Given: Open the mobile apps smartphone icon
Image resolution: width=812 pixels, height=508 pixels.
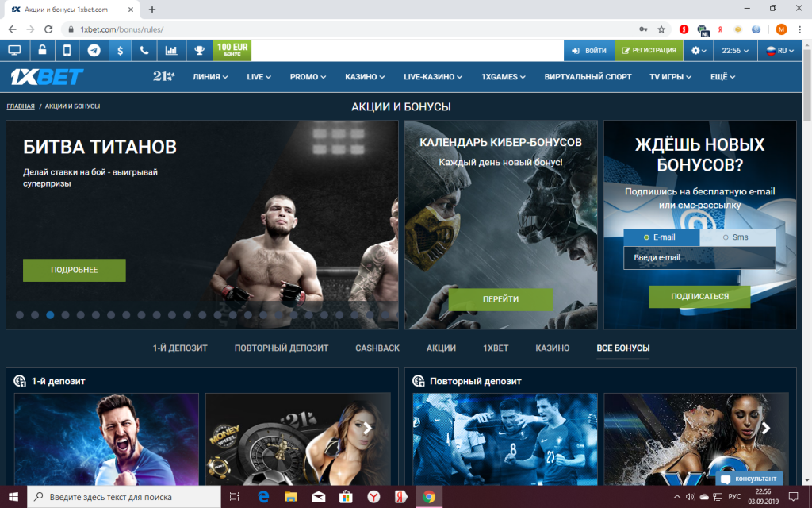Looking at the screenshot, I should (x=67, y=50).
